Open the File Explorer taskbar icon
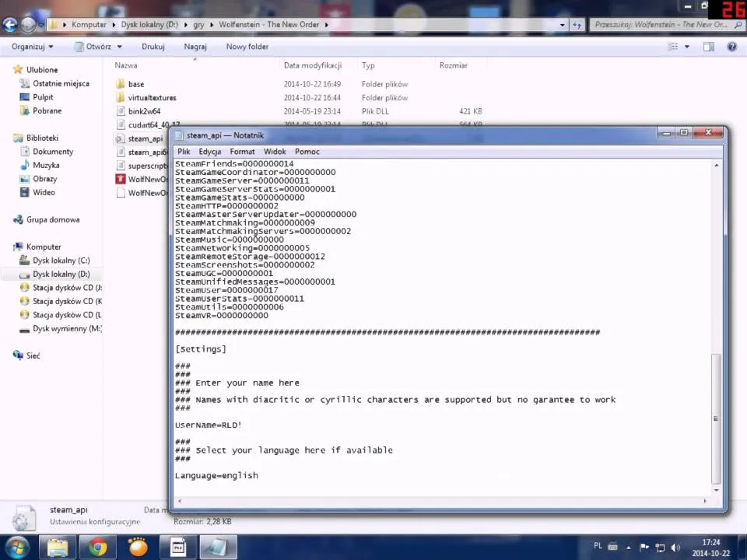The width and height of the screenshot is (747, 560). tap(58, 547)
